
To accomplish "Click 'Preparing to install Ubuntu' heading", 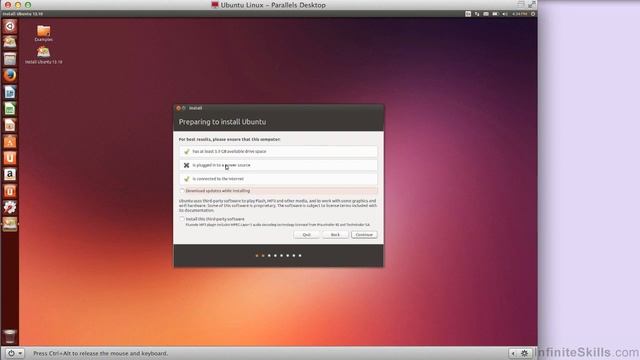I will [222, 122].
